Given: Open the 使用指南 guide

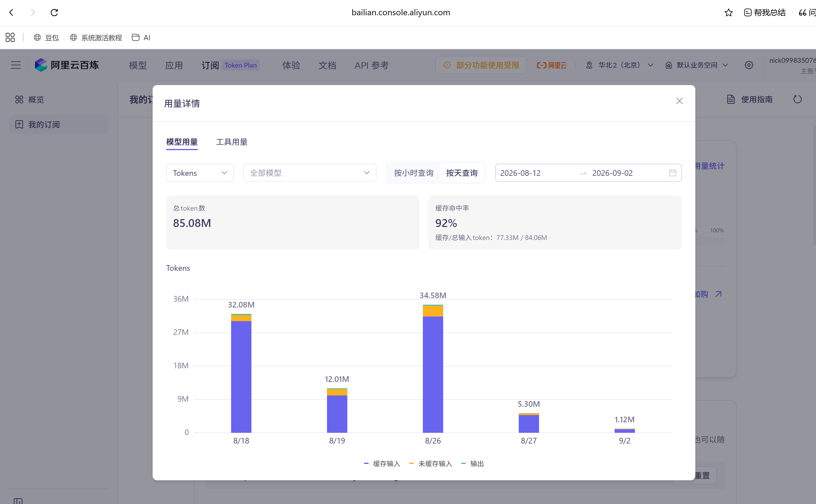Looking at the screenshot, I should (x=749, y=99).
